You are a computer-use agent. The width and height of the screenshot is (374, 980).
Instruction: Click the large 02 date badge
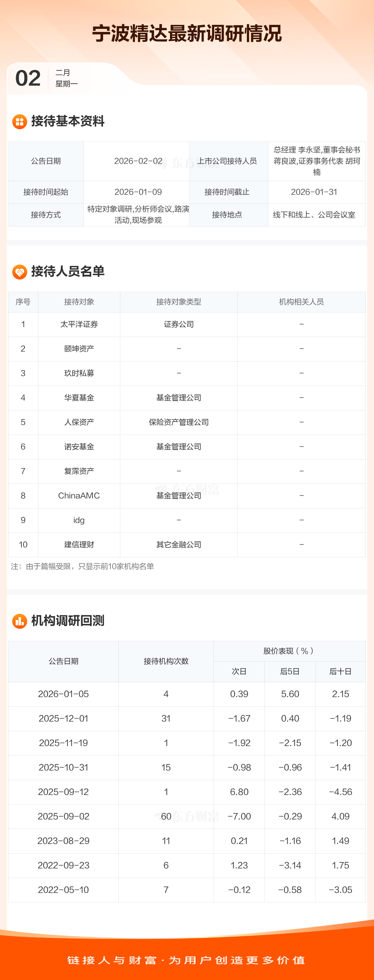[x=28, y=78]
